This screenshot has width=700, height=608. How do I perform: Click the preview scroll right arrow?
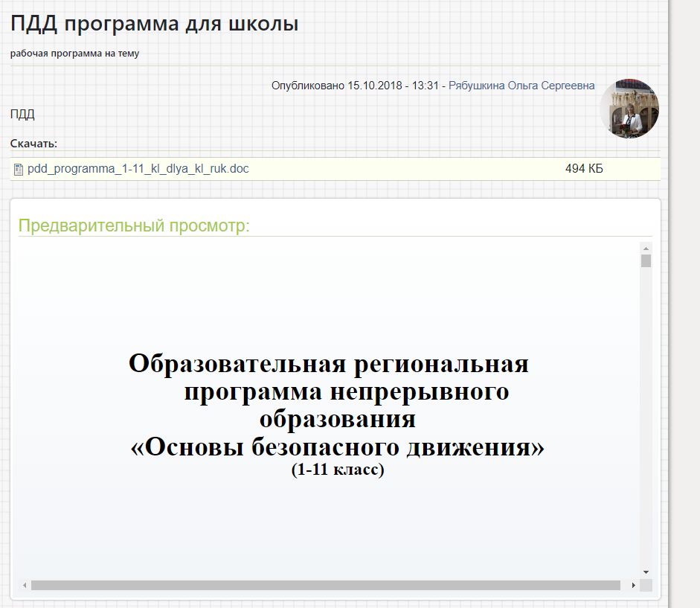coord(634,585)
